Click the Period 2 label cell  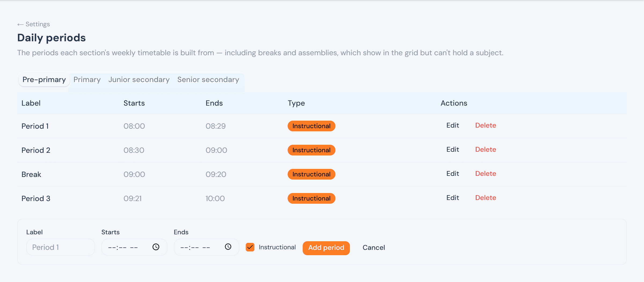coord(36,150)
